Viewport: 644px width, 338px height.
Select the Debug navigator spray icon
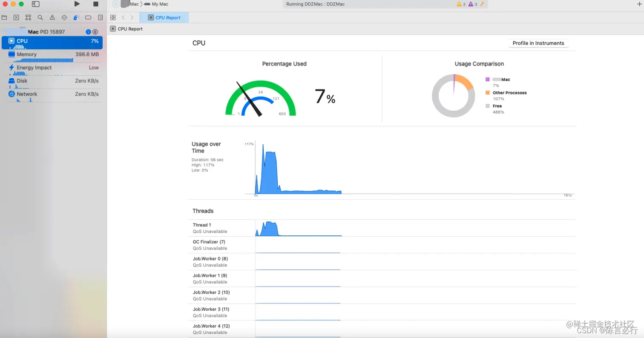(x=76, y=17)
